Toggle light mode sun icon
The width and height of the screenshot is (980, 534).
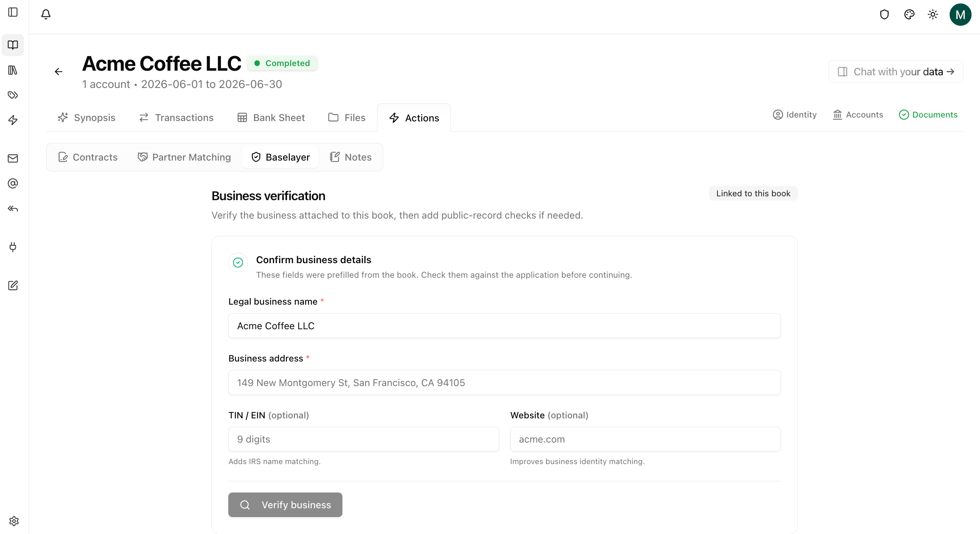tap(933, 15)
